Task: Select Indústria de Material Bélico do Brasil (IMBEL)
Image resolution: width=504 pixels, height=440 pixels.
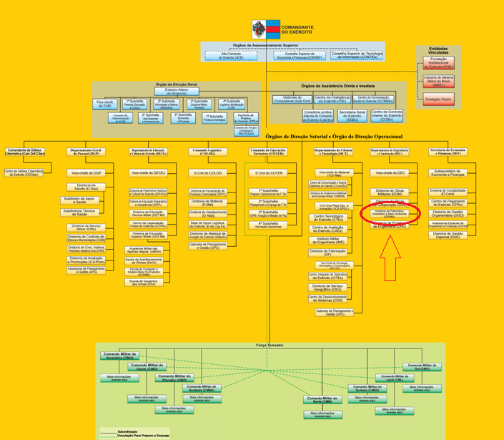Action: 438,82
